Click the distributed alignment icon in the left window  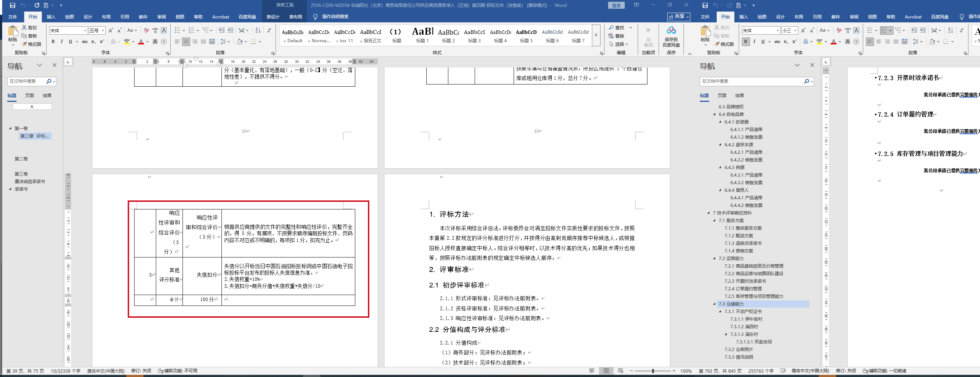212,42
